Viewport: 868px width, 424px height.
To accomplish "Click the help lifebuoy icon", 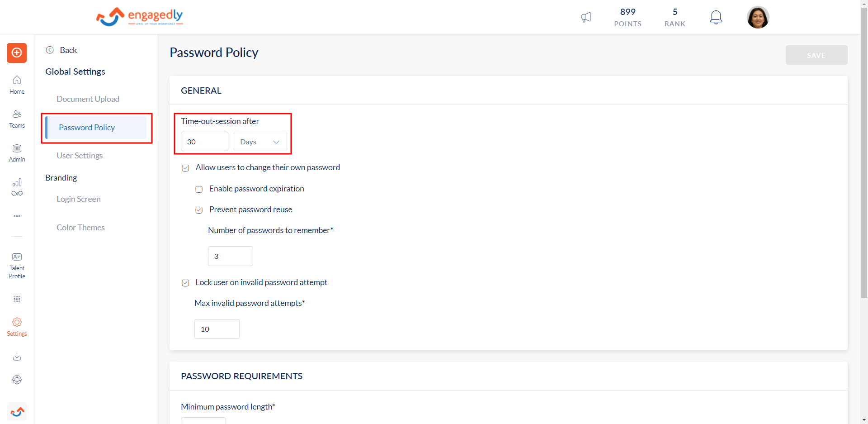I will (17, 380).
